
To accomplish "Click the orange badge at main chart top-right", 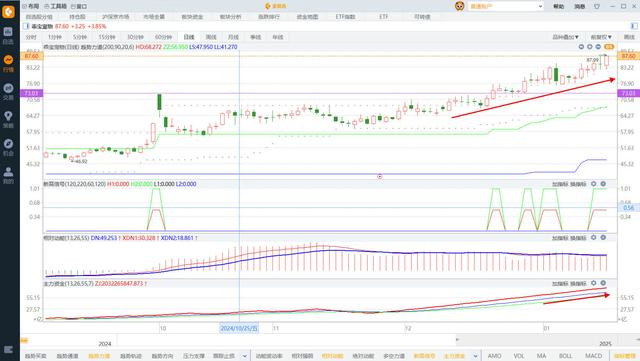I will click(609, 47).
